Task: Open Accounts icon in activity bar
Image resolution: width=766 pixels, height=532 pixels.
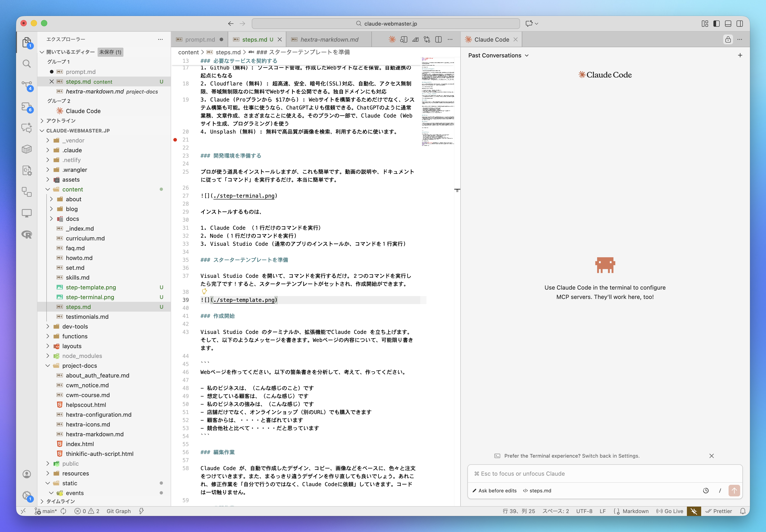Action: point(27,474)
